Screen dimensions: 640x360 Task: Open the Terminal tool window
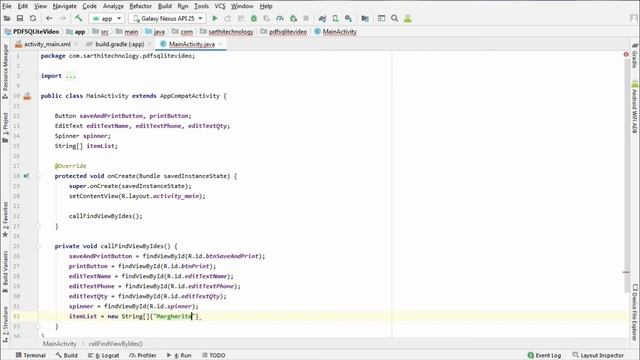[x=31, y=355]
